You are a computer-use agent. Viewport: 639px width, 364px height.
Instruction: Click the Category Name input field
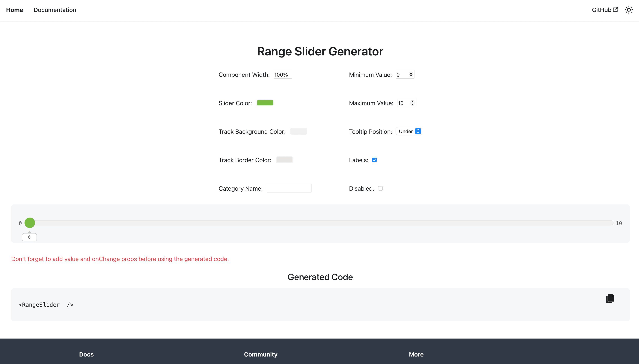(289, 188)
